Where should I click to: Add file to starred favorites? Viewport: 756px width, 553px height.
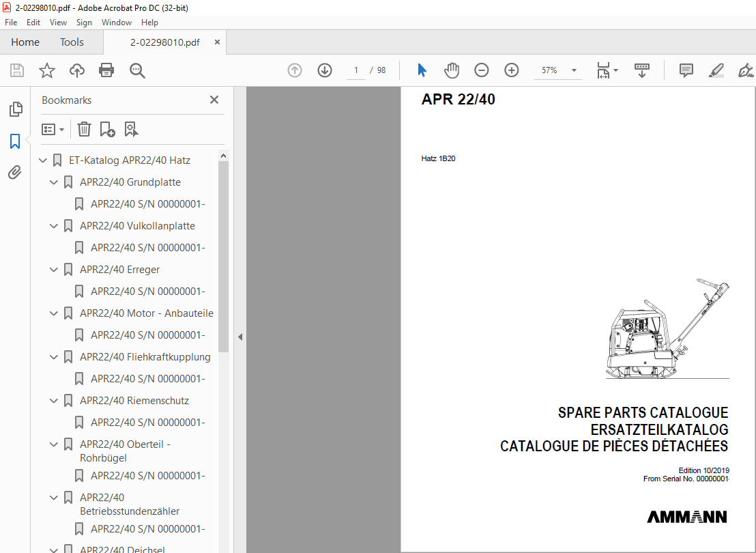pos(47,70)
